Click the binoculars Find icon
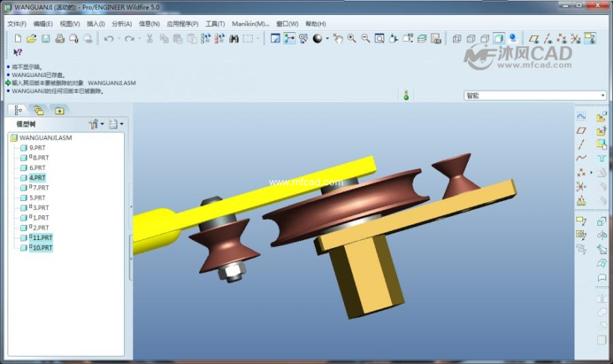 [233, 38]
